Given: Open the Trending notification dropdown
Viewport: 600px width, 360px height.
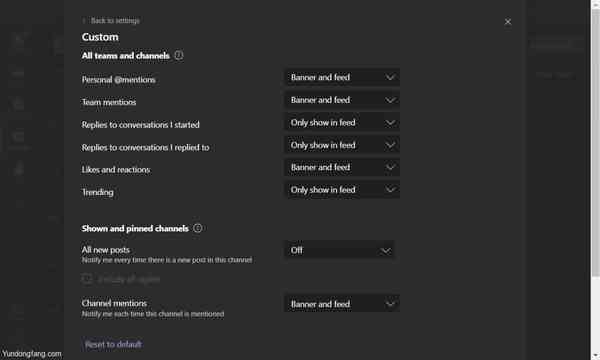Looking at the screenshot, I should [x=342, y=190].
